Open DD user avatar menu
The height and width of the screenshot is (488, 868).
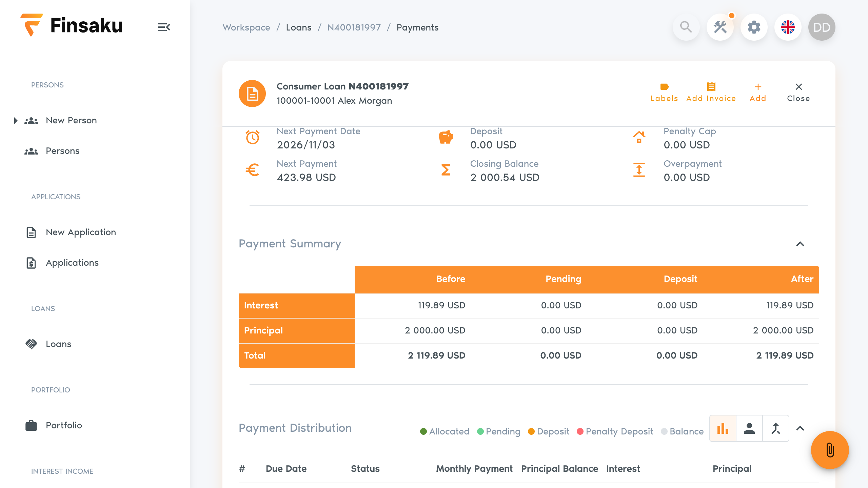click(x=822, y=27)
